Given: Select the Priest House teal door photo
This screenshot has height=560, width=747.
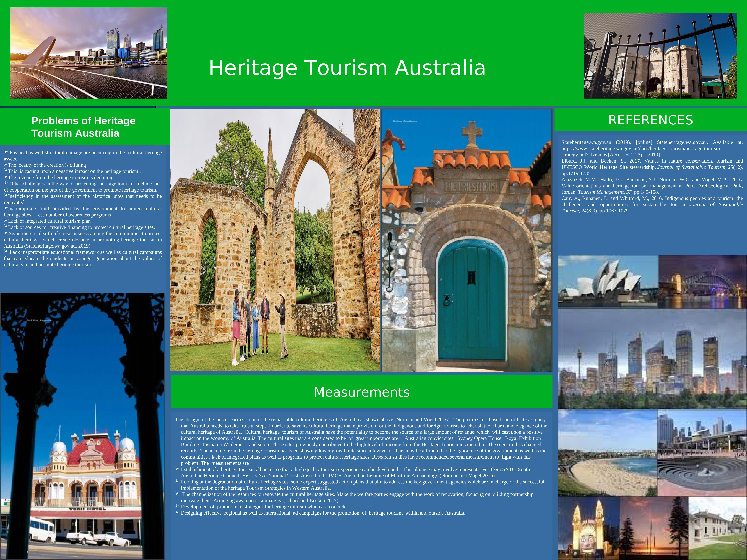Looking at the screenshot, I should 467,240.
